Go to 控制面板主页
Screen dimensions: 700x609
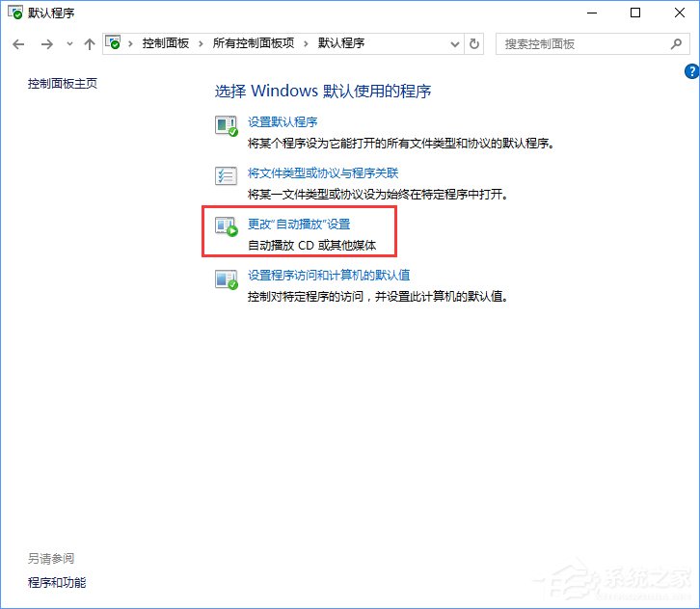pyautogui.click(x=63, y=84)
